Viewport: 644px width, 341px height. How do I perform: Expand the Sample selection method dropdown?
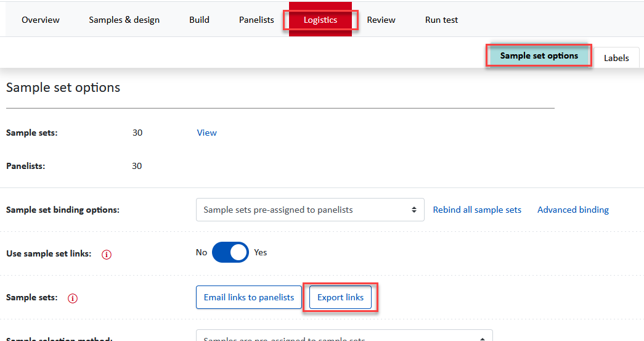pyautogui.click(x=344, y=337)
